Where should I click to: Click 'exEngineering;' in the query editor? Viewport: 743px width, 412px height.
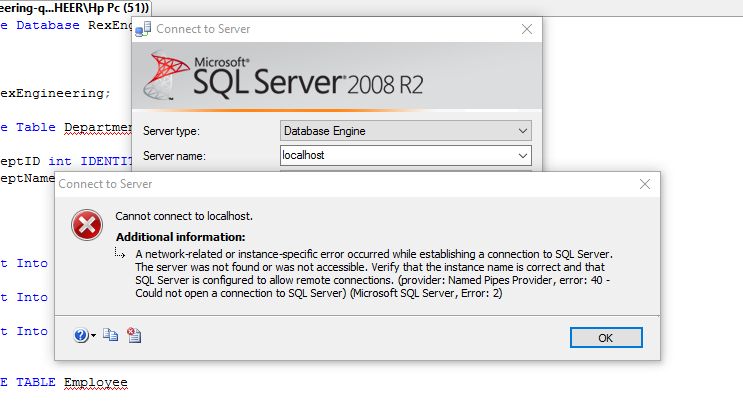point(55,93)
